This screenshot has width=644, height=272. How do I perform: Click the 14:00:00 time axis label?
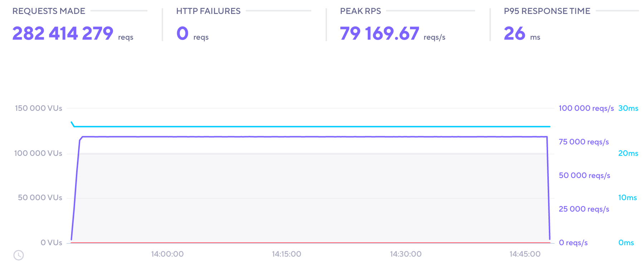click(x=167, y=254)
